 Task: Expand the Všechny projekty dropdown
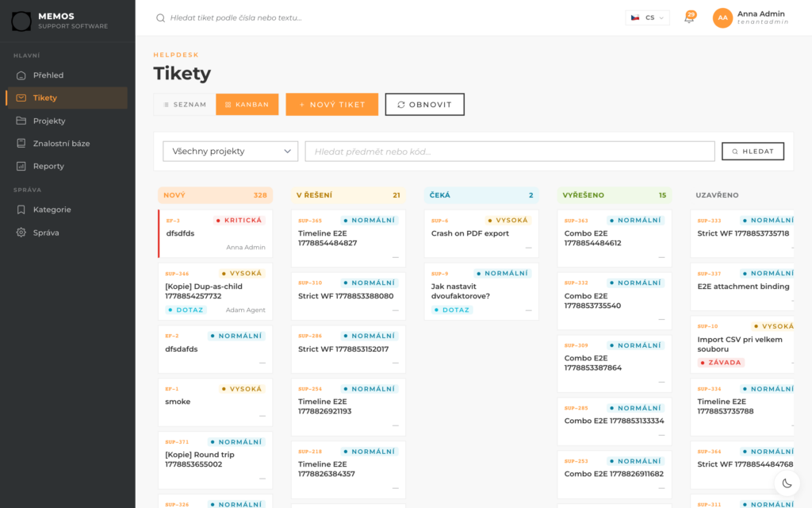(231, 152)
